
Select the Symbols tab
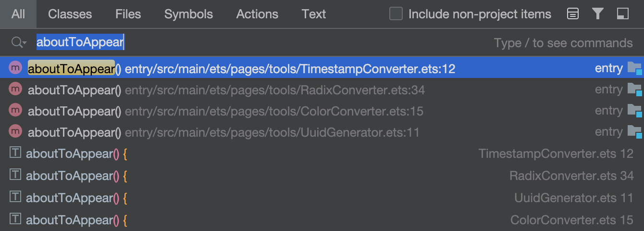point(188,14)
